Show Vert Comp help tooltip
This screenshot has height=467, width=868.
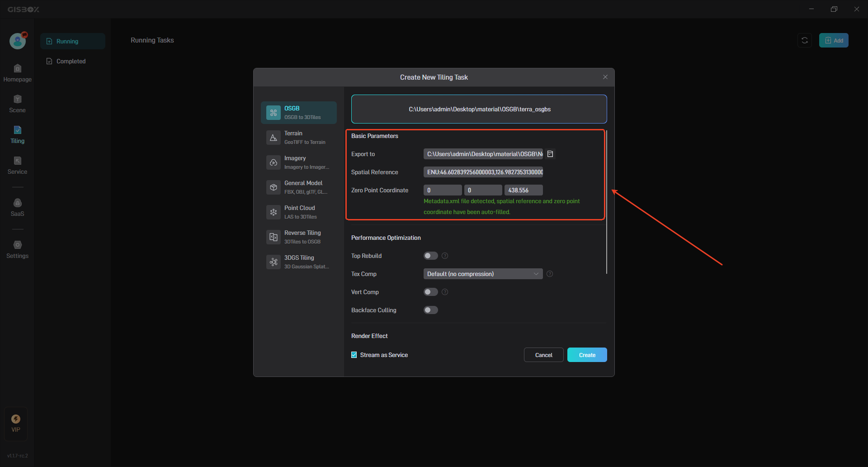pos(445,292)
